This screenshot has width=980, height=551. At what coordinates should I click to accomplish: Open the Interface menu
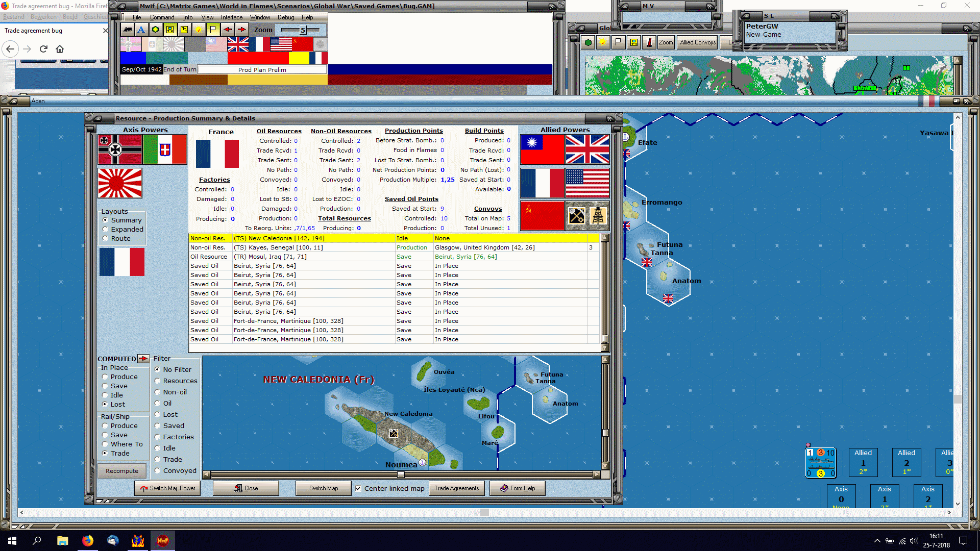click(x=231, y=17)
